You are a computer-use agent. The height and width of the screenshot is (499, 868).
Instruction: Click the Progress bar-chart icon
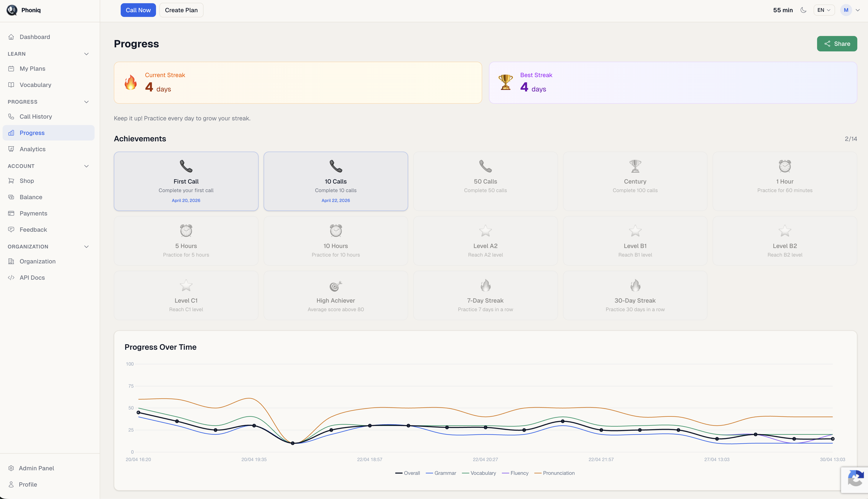click(11, 133)
